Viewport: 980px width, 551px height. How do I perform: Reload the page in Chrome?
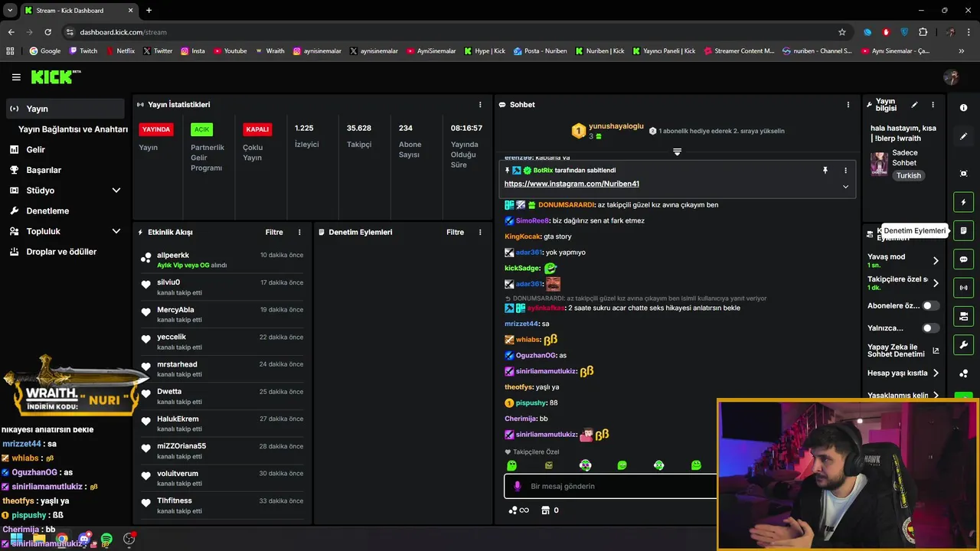coord(47,32)
